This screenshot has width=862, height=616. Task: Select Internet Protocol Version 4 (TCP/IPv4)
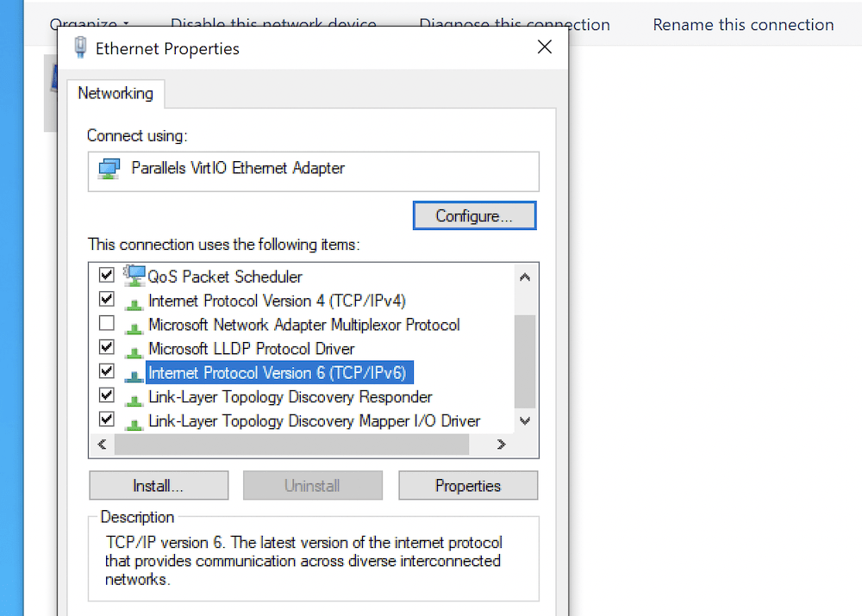(x=277, y=301)
